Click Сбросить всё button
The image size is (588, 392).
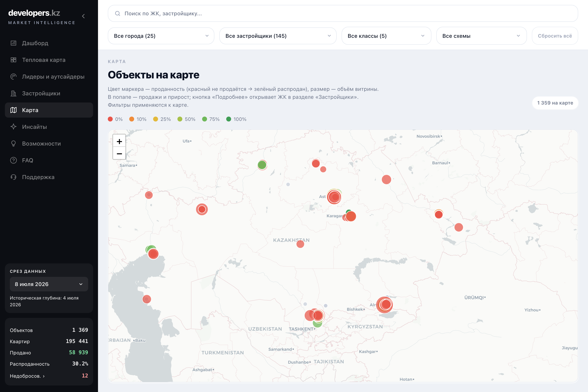click(x=555, y=36)
